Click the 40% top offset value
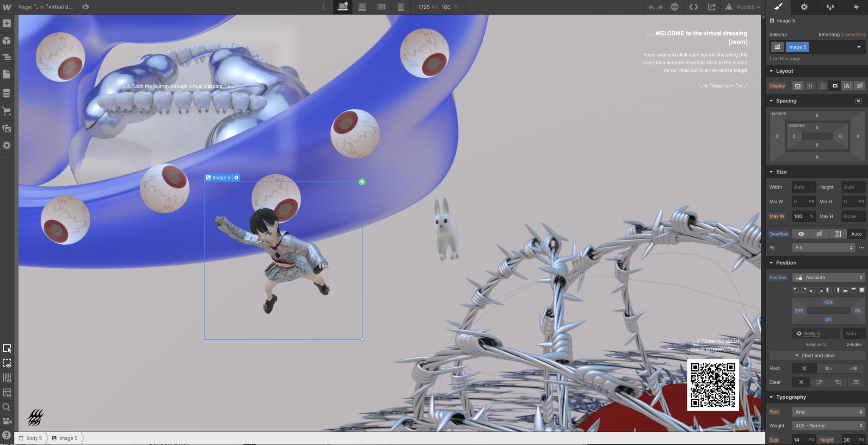This screenshot has height=445, width=868. [x=828, y=302]
